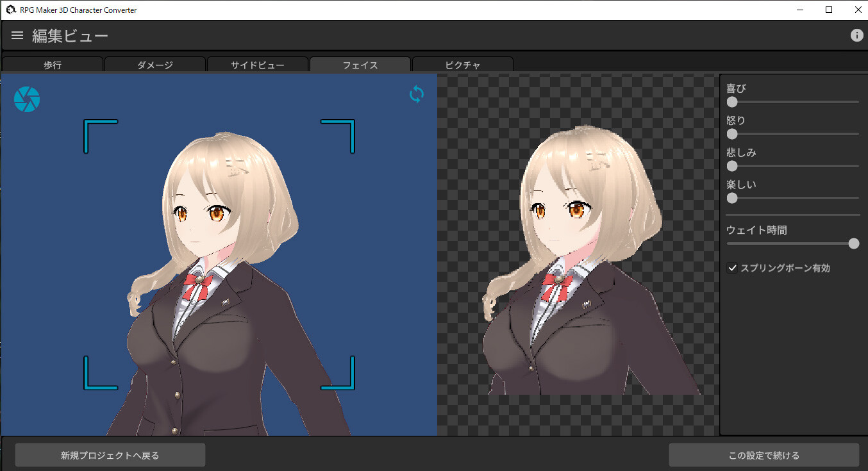
Task: Click the 悲しみ slider handle
Action: (x=731, y=166)
